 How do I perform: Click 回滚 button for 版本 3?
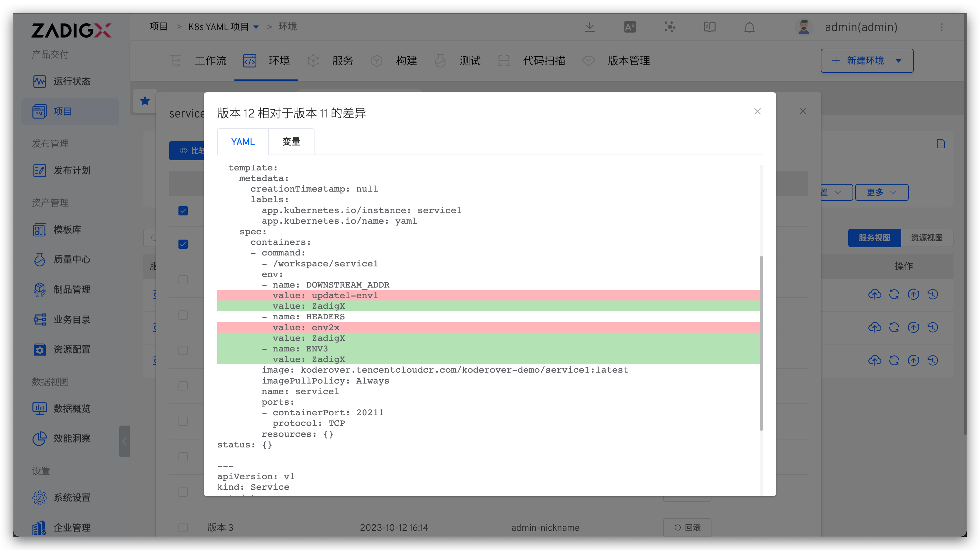[x=687, y=527]
